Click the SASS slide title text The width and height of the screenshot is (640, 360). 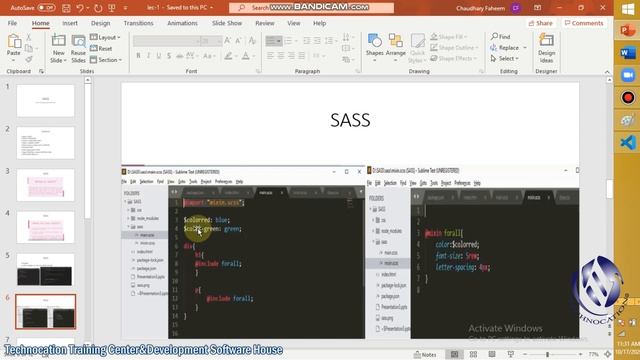[x=350, y=120]
